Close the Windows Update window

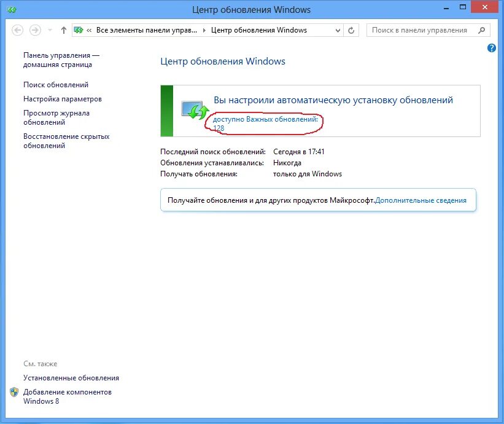485,7
